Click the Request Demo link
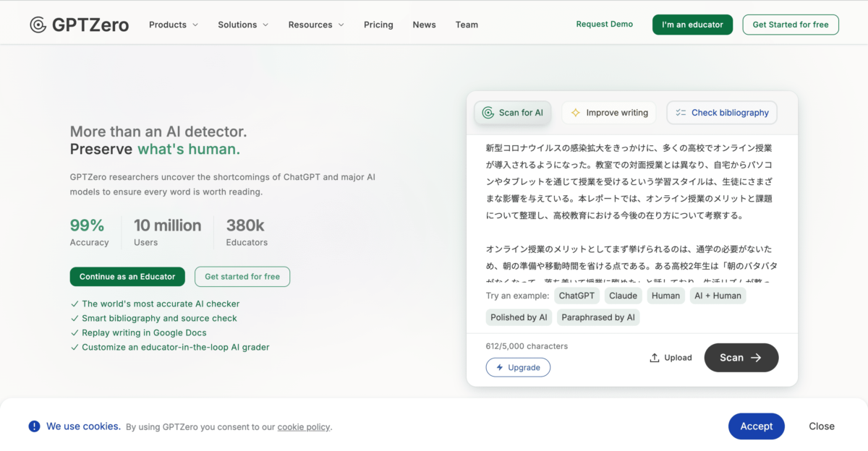868x451 pixels. coord(604,24)
